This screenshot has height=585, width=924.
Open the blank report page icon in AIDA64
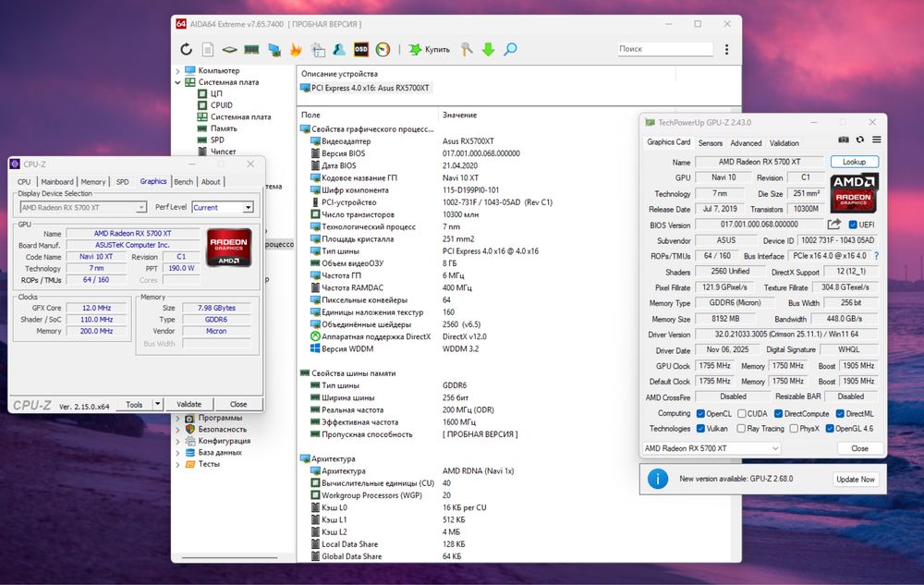(x=207, y=50)
